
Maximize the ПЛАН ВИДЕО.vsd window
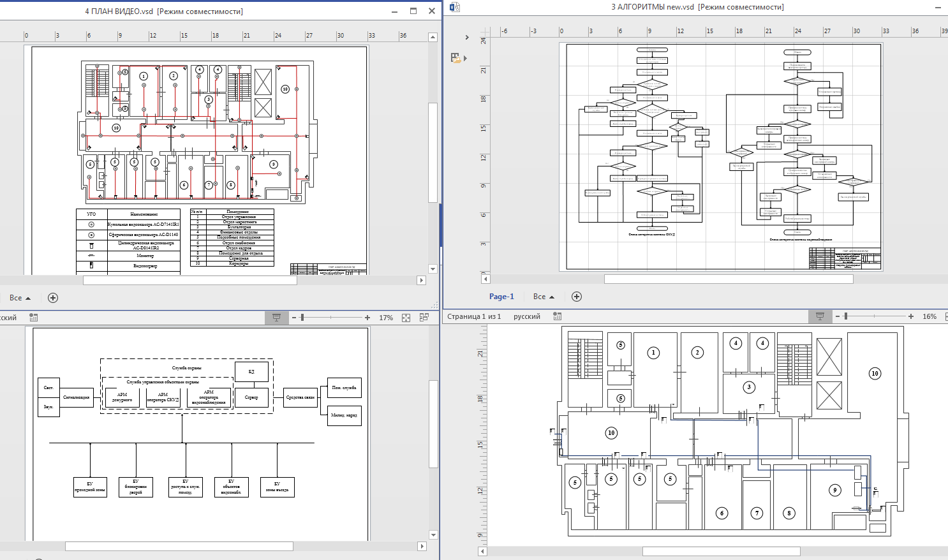click(x=413, y=11)
